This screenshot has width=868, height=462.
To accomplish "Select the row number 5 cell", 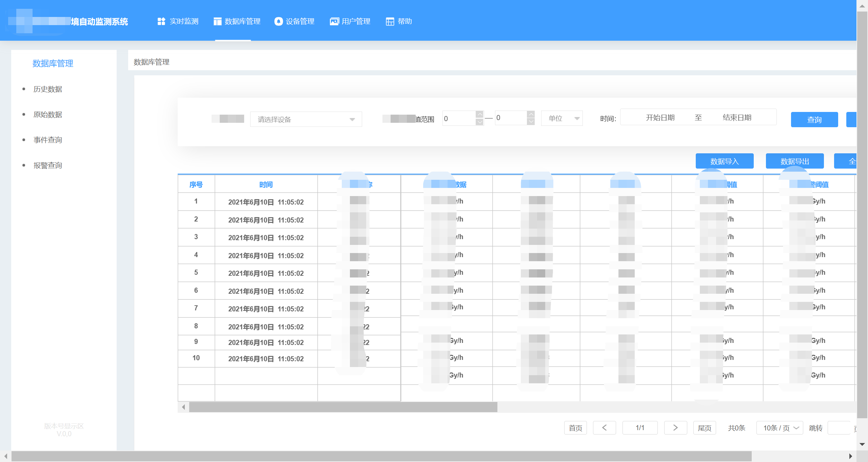I will 196,273.
